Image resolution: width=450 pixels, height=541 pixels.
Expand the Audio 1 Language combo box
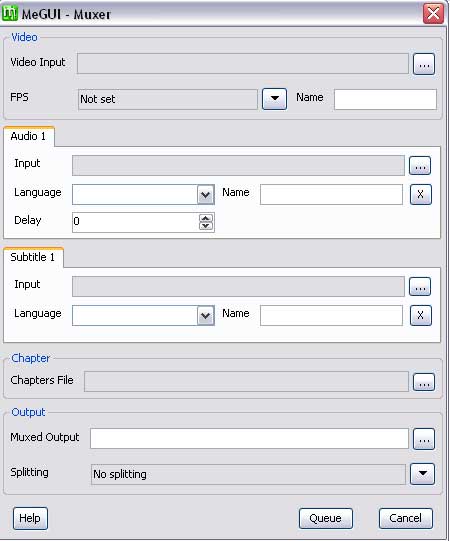(206, 195)
